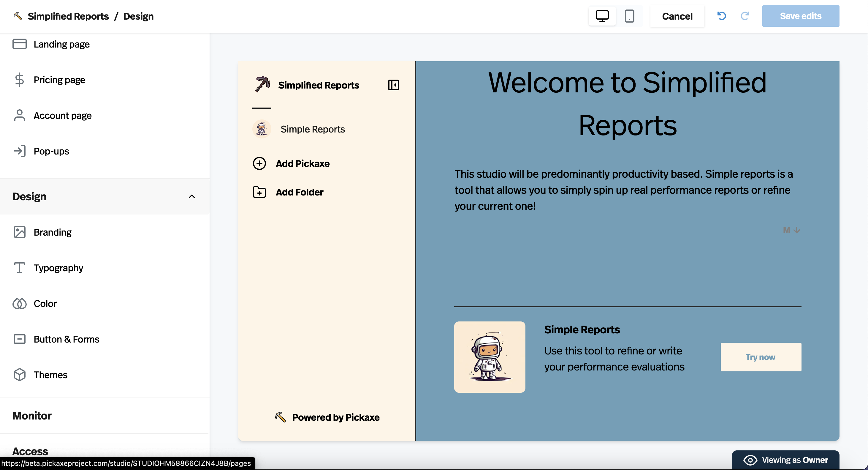The width and height of the screenshot is (868, 470).
Task: Click the Try now button
Action: click(761, 357)
